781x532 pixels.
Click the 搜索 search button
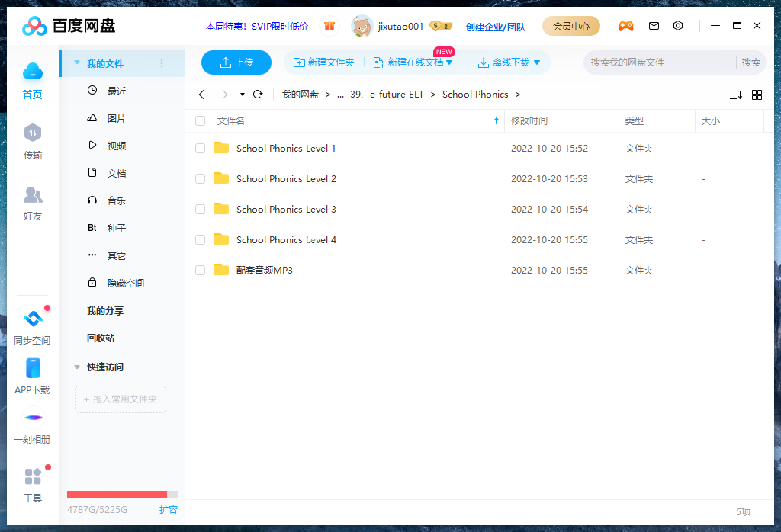pyautogui.click(x=750, y=62)
